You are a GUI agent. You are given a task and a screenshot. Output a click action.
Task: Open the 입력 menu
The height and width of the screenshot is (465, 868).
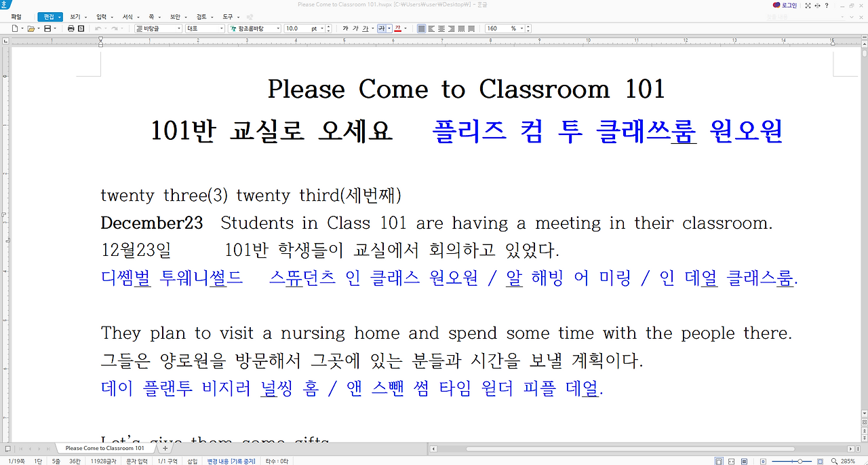pyautogui.click(x=103, y=16)
